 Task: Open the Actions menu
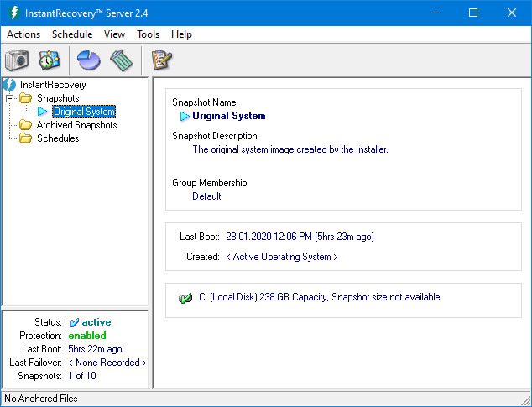coord(23,34)
